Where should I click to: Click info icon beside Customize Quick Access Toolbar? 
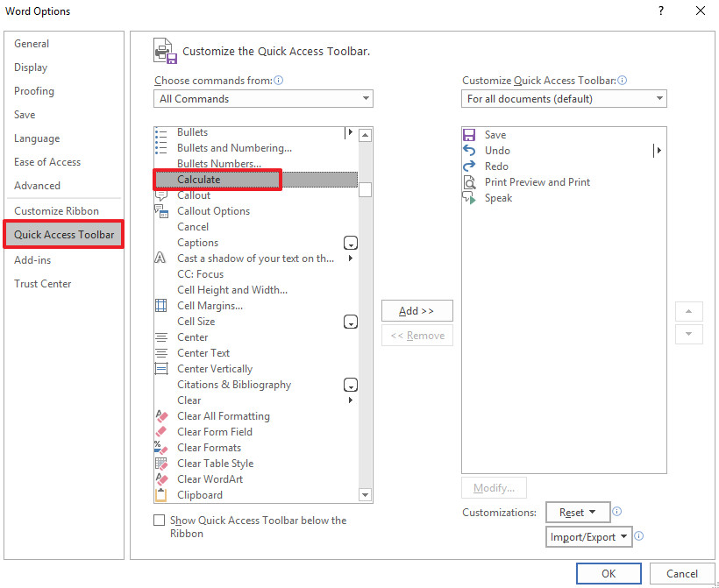point(623,81)
